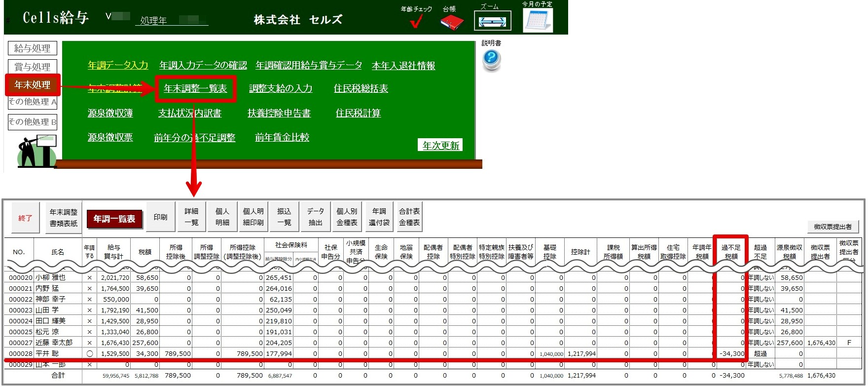Click the 年次更新 link
Viewport: 868px width, 387px height.
pos(441,145)
